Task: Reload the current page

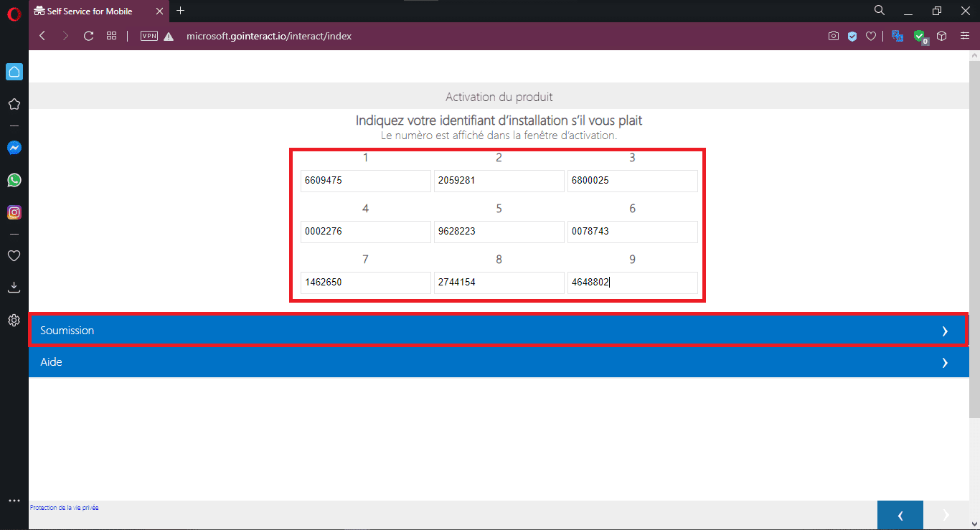Action: coord(89,36)
